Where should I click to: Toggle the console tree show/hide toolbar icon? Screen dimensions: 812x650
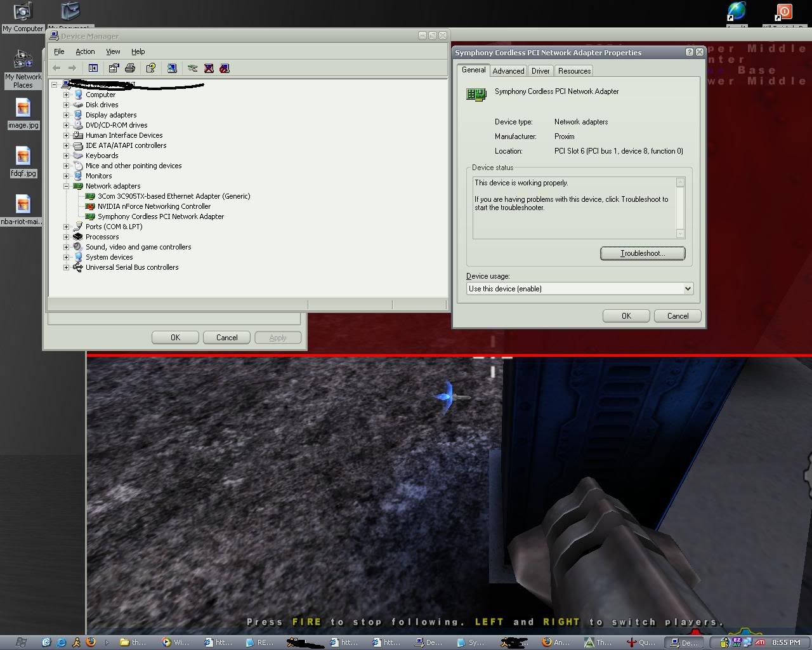point(93,68)
